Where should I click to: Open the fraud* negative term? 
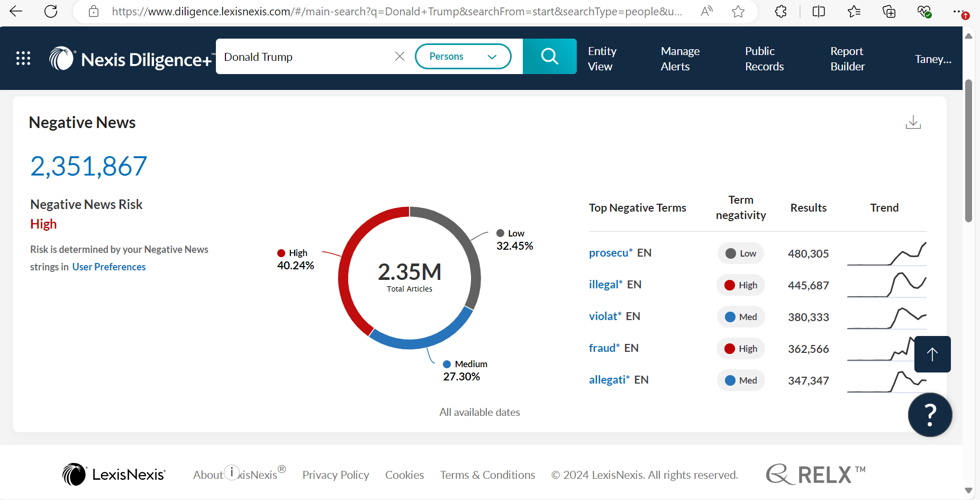[x=604, y=348]
